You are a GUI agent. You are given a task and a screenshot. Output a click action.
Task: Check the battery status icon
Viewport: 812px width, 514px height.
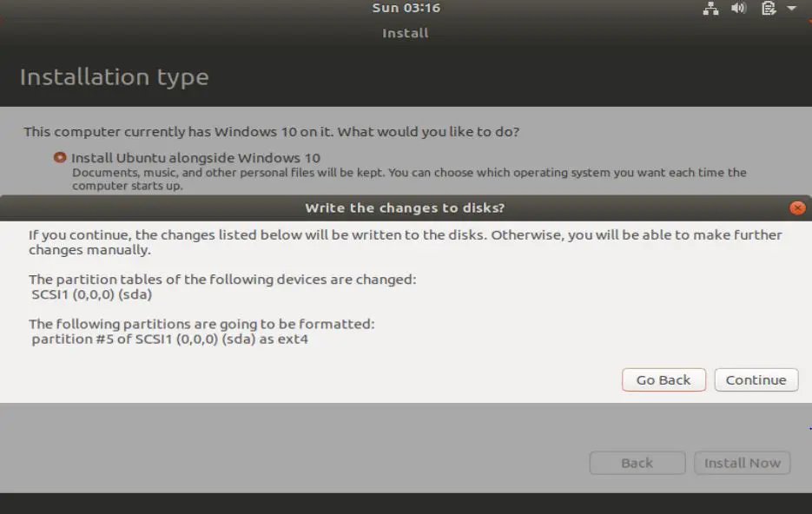(x=767, y=9)
